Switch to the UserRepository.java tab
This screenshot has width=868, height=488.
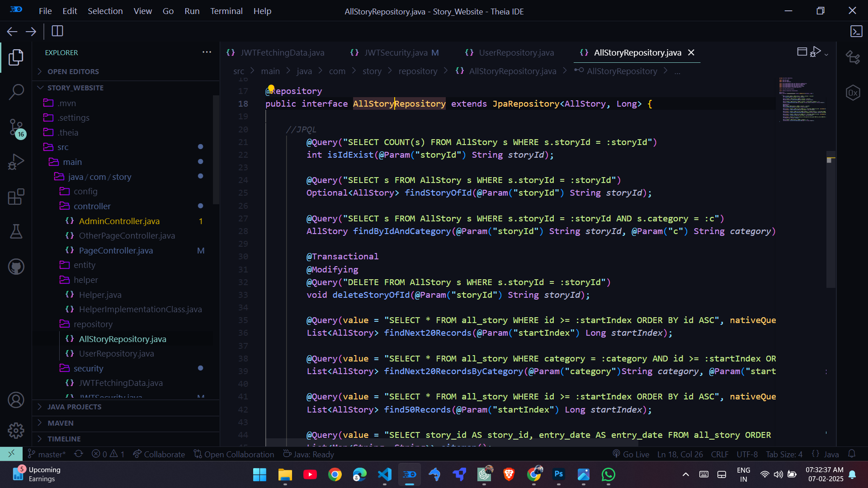[x=516, y=53]
